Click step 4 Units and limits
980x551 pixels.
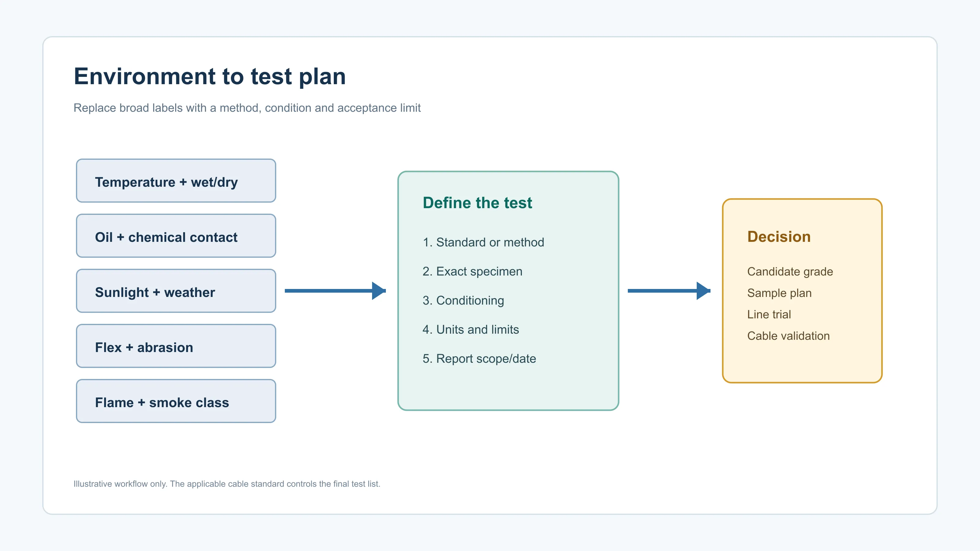click(x=471, y=330)
